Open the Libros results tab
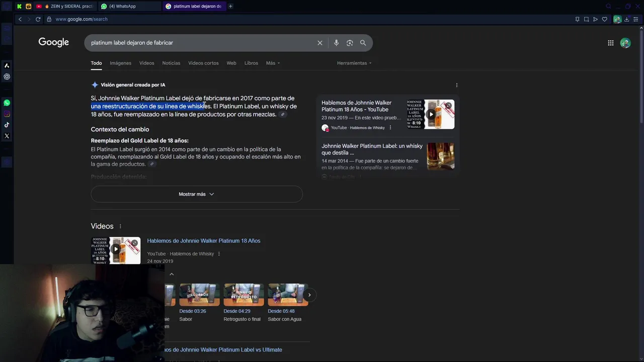The image size is (644, 362). (251, 63)
